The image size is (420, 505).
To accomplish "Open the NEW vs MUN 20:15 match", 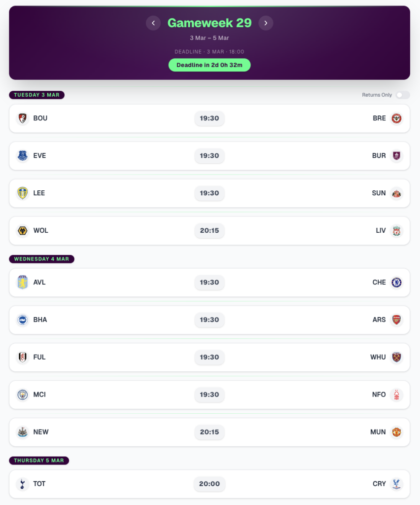I will point(210,432).
